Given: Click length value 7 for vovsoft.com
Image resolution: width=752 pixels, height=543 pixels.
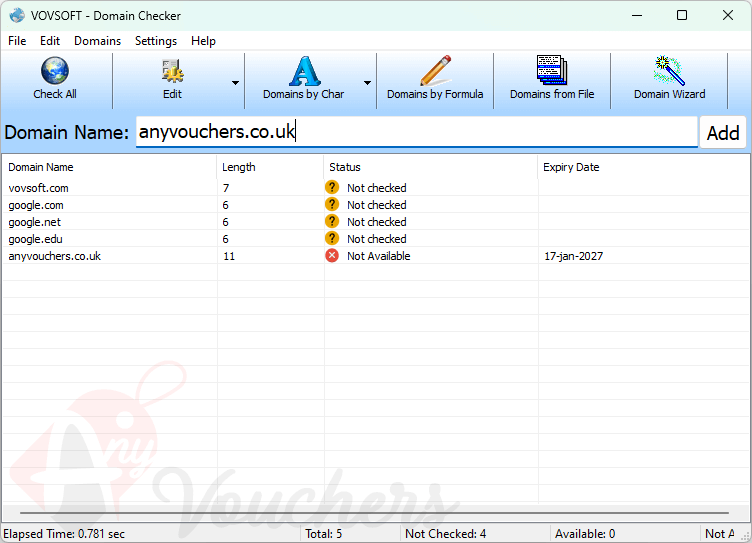Looking at the screenshot, I should pos(226,188).
